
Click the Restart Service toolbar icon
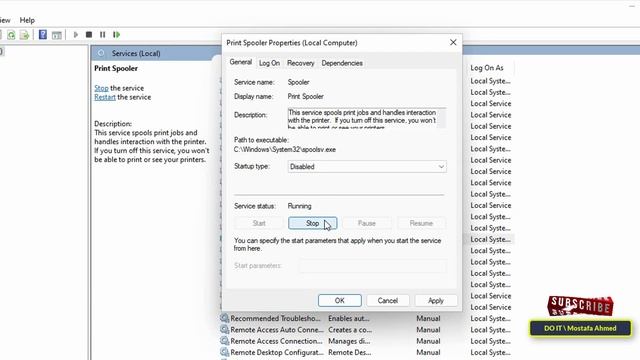click(x=117, y=35)
